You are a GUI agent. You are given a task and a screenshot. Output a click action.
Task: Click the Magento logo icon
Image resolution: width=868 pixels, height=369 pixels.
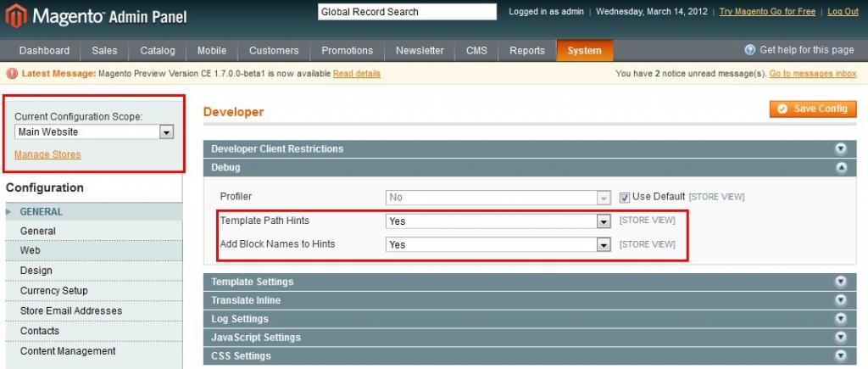pos(16,15)
